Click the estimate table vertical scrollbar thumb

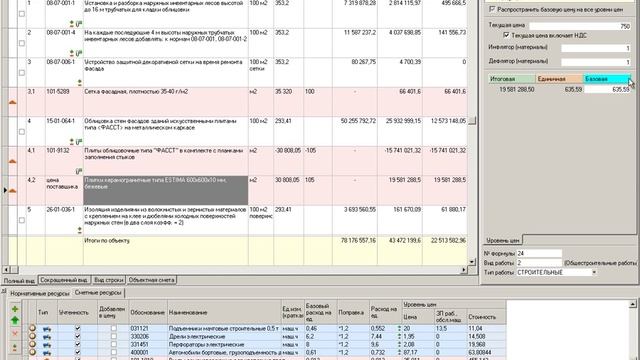[x=472, y=121]
